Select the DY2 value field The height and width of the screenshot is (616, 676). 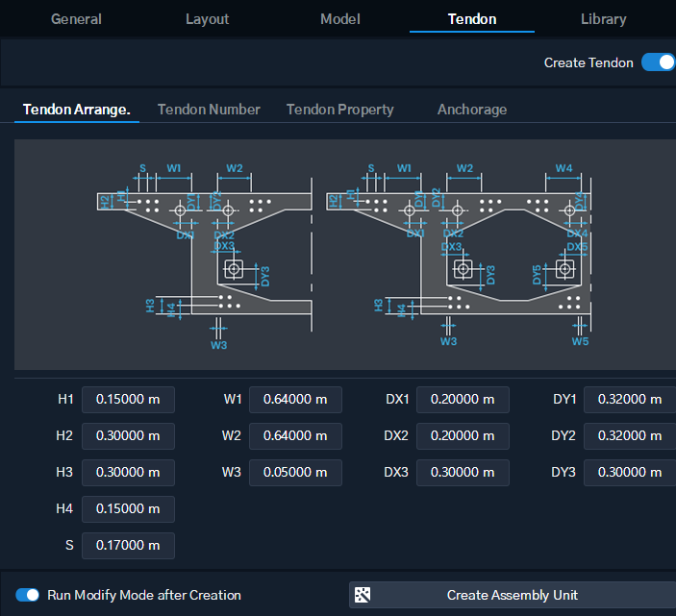(x=630, y=436)
